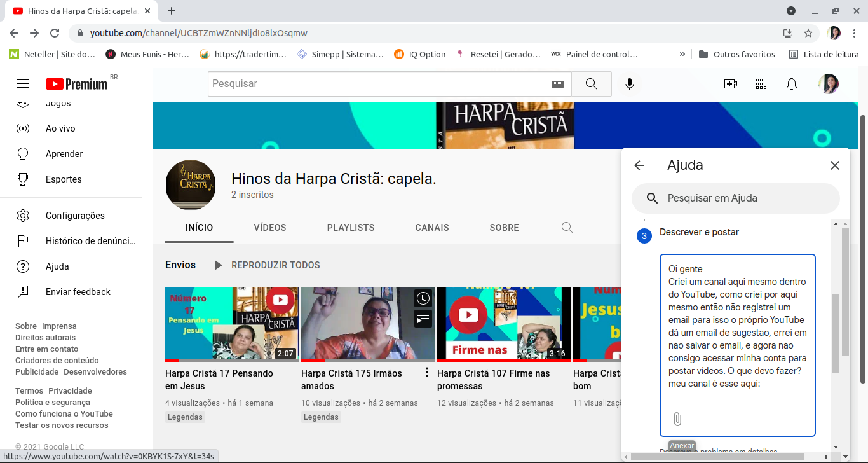The image size is (868, 463).
Task: Add Irmãos amados video to Watch Later
Action: pyautogui.click(x=423, y=298)
